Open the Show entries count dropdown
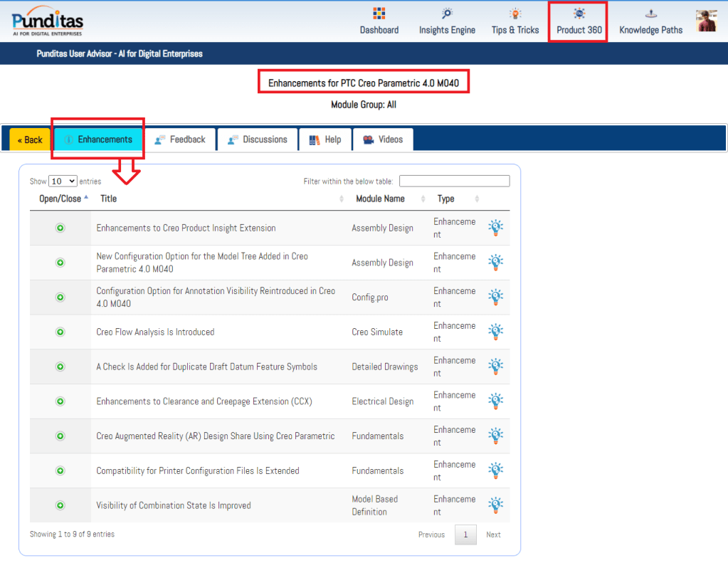 click(63, 181)
